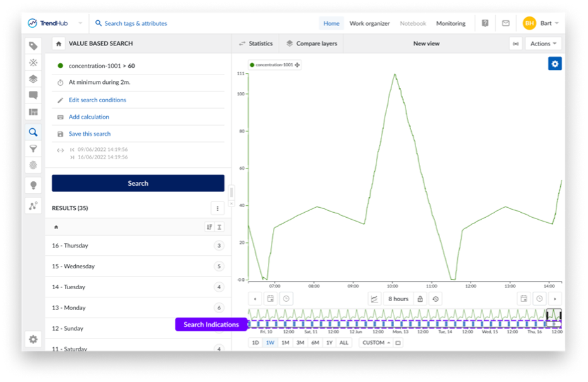Open the Compare layers tab
Screen dimensions: 588x382
[x=311, y=44]
